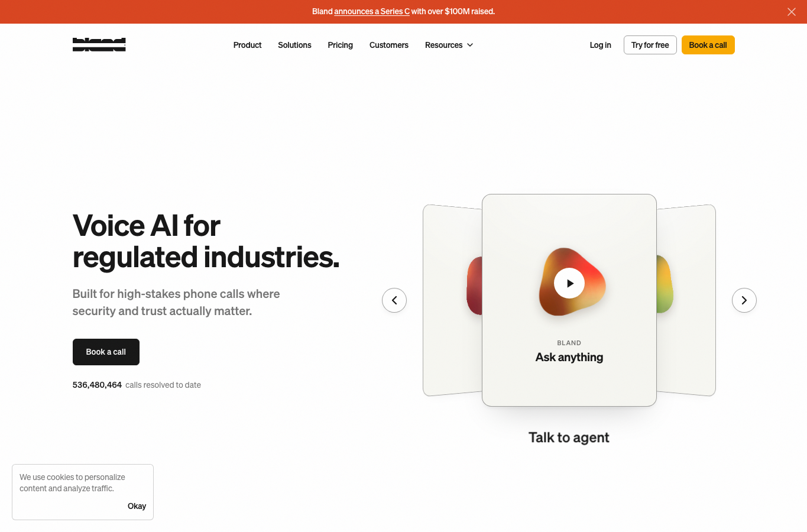This screenshot has height=532, width=807.
Task: Accept cookies by clicking Okay
Action: [x=137, y=506]
